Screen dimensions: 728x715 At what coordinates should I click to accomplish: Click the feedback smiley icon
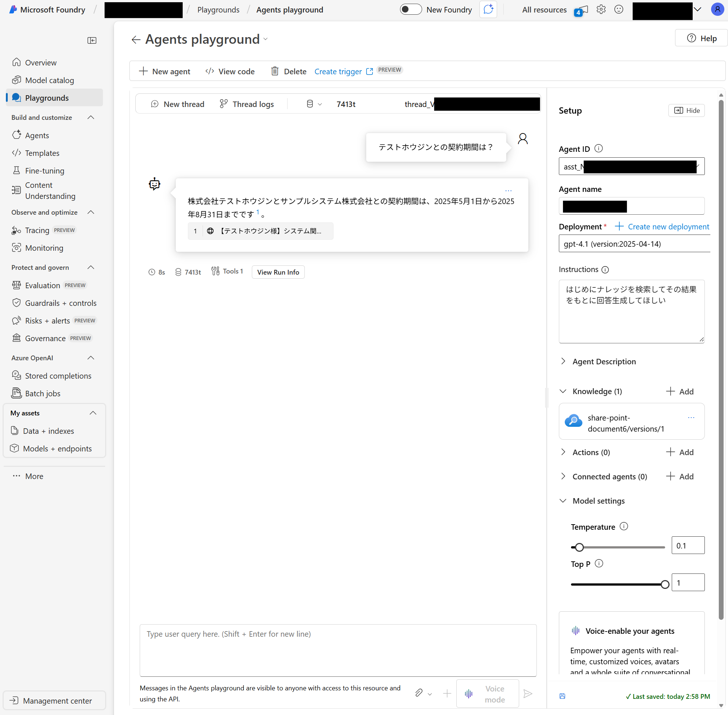click(618, 10)
